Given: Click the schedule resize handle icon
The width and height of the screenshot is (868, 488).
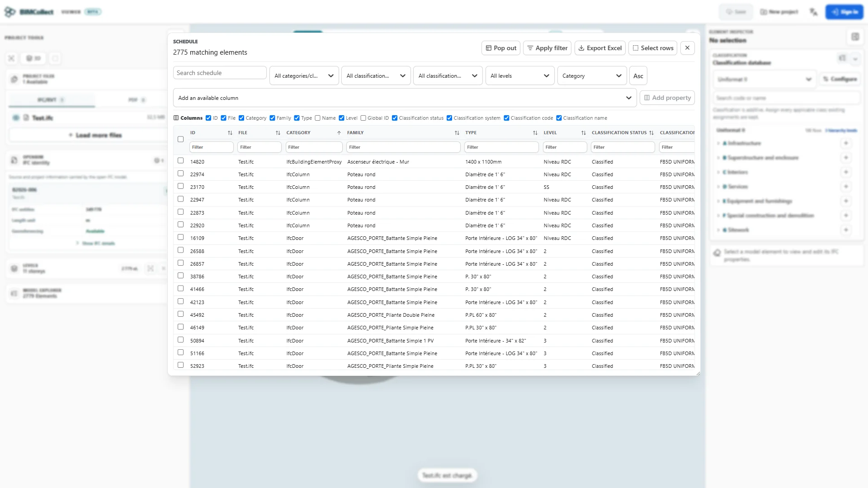Looking at the screenshot, I should [698, 373].
